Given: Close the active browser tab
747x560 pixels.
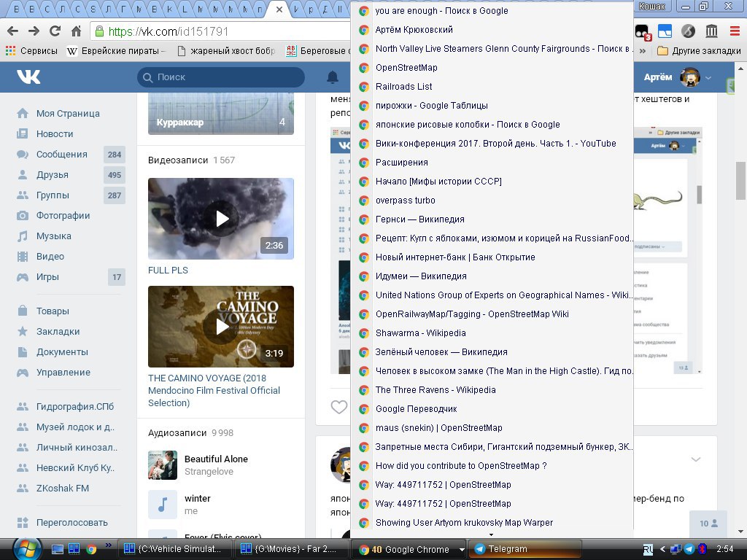Looking at the screenshot, I should (279, 9).
